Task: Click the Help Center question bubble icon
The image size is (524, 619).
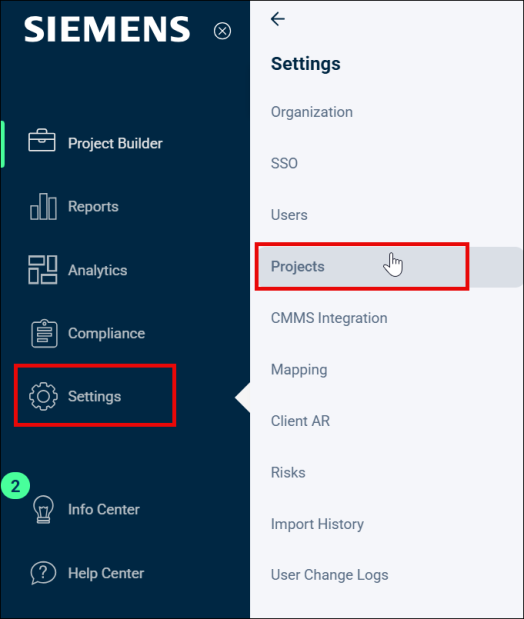Action: click(x=43, y=573)
